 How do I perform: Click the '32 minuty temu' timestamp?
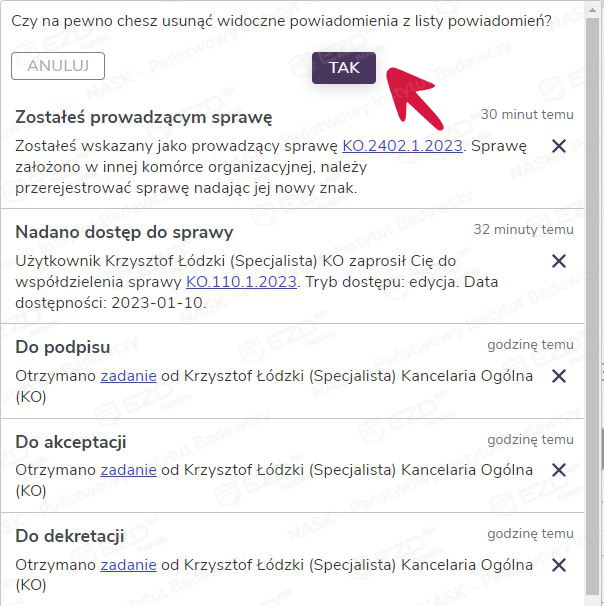pyautogui.click(x=523, y=229)
